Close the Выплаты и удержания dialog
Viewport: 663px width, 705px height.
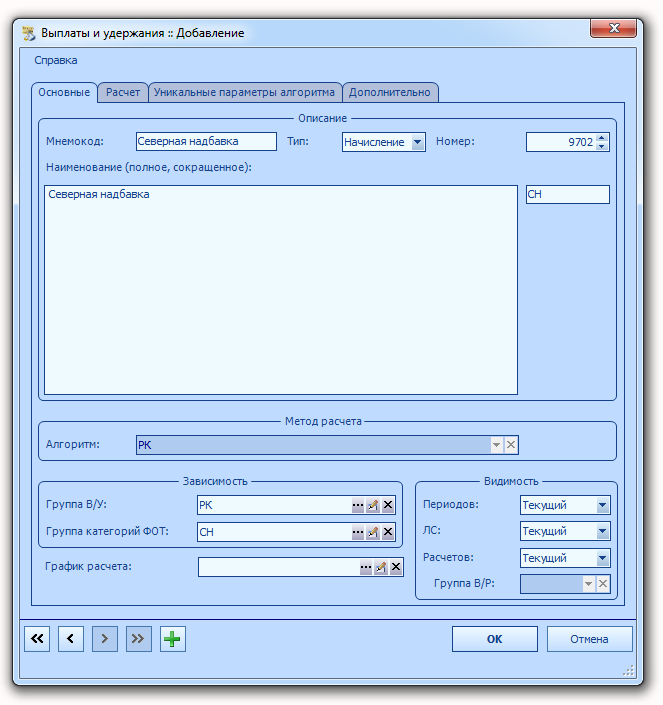tap(614, 28)
